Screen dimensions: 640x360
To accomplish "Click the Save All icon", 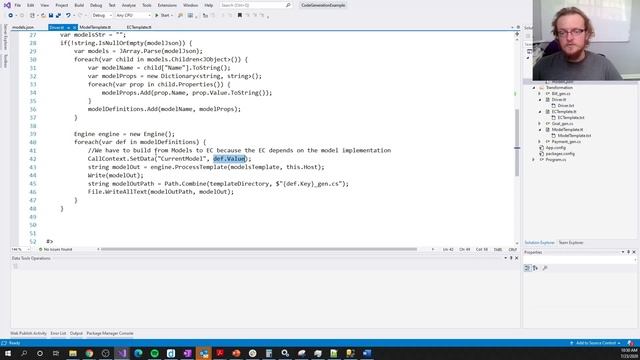I will click(x=58, y=16).
